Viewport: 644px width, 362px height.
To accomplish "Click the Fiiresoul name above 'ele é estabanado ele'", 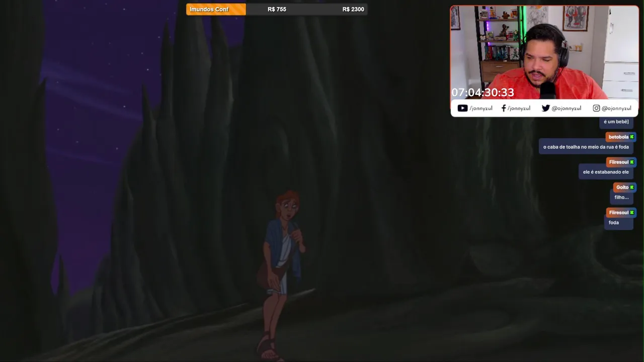I will [619, 162].
